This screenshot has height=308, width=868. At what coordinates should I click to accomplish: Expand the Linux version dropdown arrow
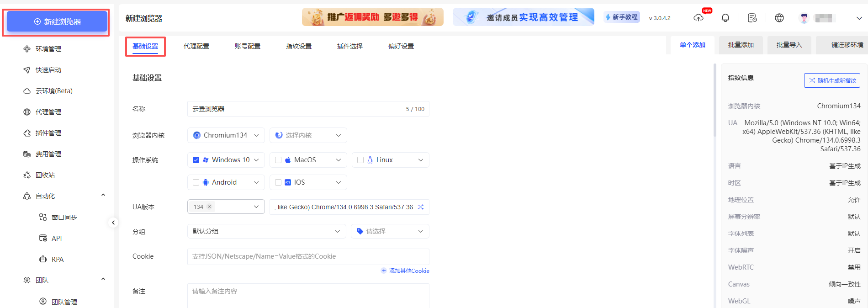click(x=421, y=160)
